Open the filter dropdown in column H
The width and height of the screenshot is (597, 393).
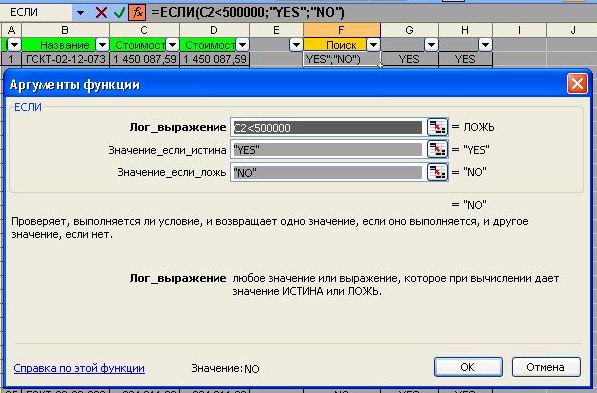coord(485,45)
